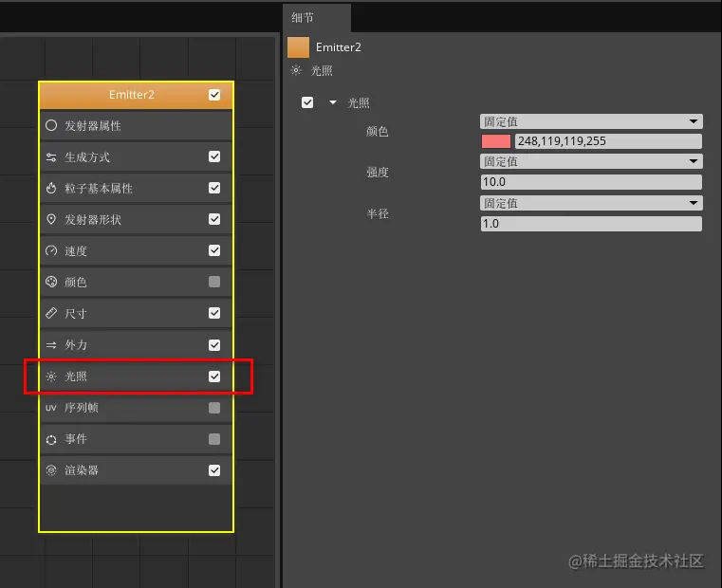
Task: Switch to the 细节 tab
Action: (x=316, y=18)
